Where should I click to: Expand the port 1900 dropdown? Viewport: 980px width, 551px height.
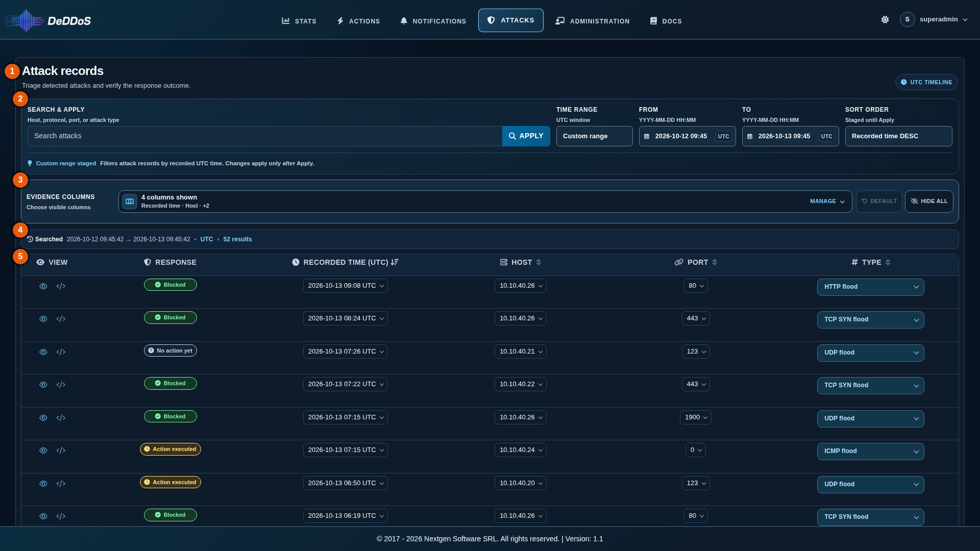696,417
